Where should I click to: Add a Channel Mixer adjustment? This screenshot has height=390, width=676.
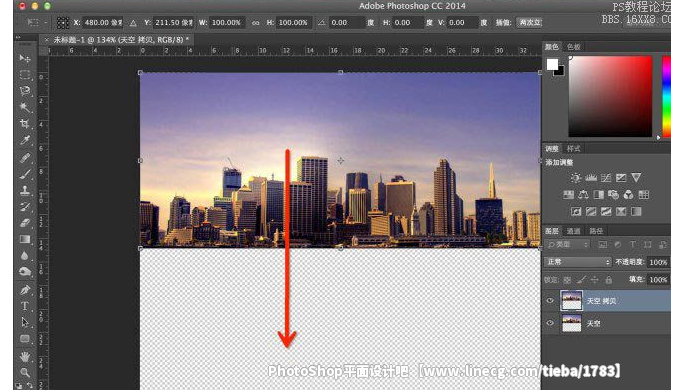628,195
